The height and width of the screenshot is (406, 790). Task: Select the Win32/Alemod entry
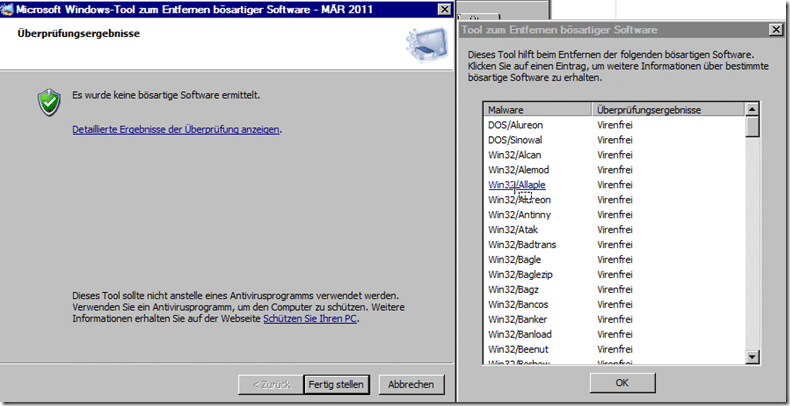[518, 170]
